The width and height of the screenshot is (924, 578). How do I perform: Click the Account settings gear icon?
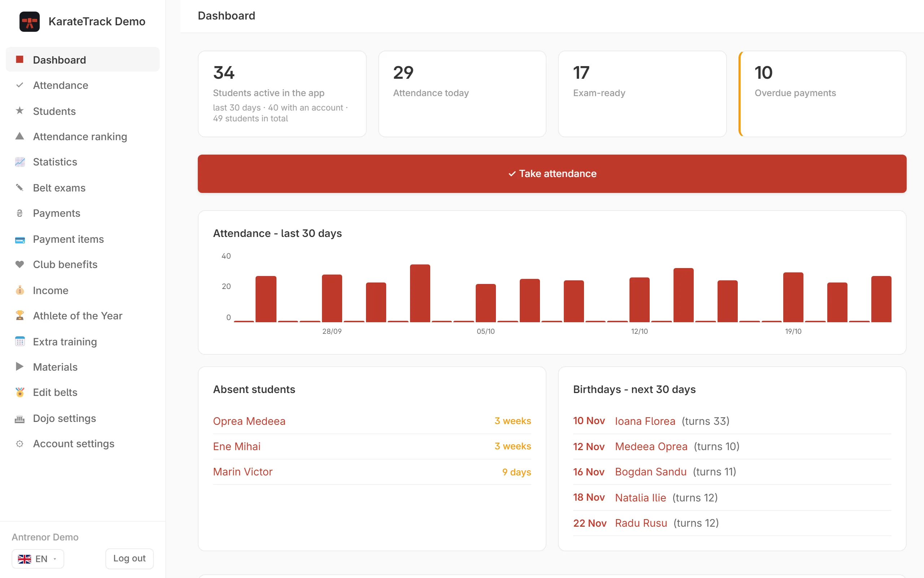(x=19, y=444)
